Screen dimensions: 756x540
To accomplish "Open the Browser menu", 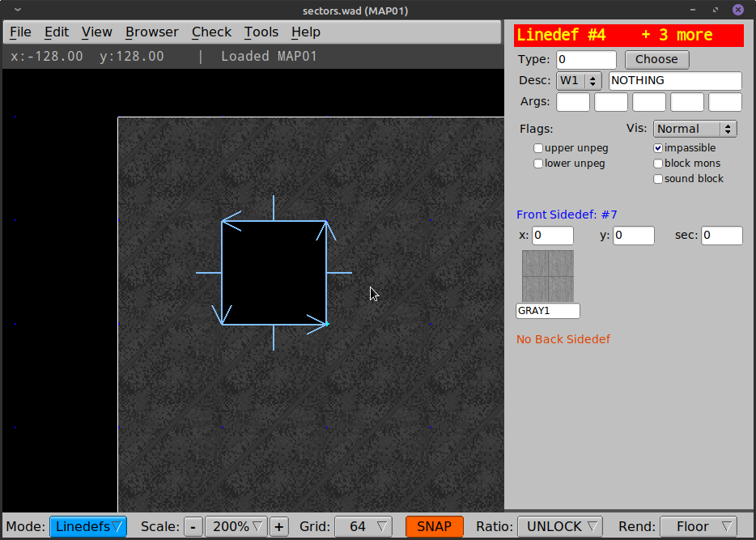I will pos(151,32).
